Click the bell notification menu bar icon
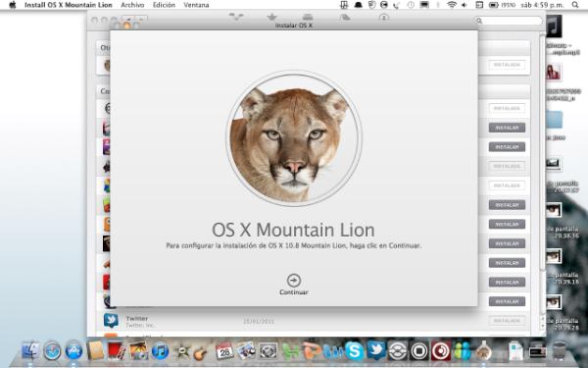 (358, 5)
